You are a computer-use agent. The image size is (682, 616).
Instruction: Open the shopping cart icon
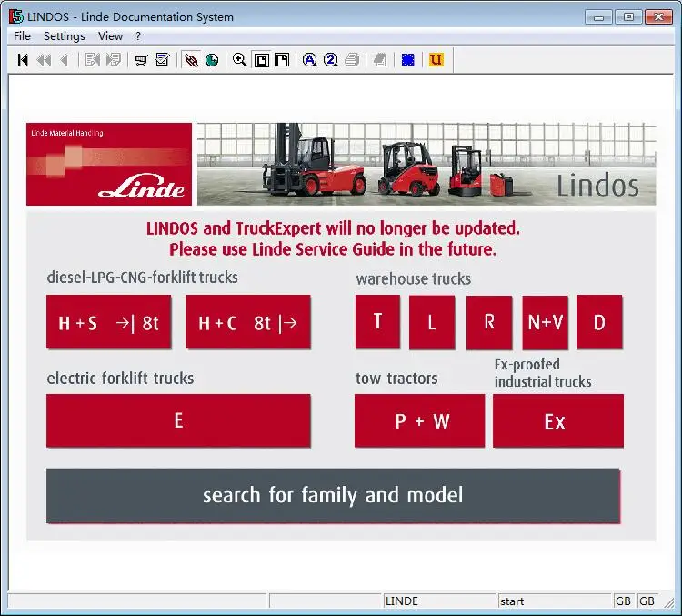tap(141, 60)
